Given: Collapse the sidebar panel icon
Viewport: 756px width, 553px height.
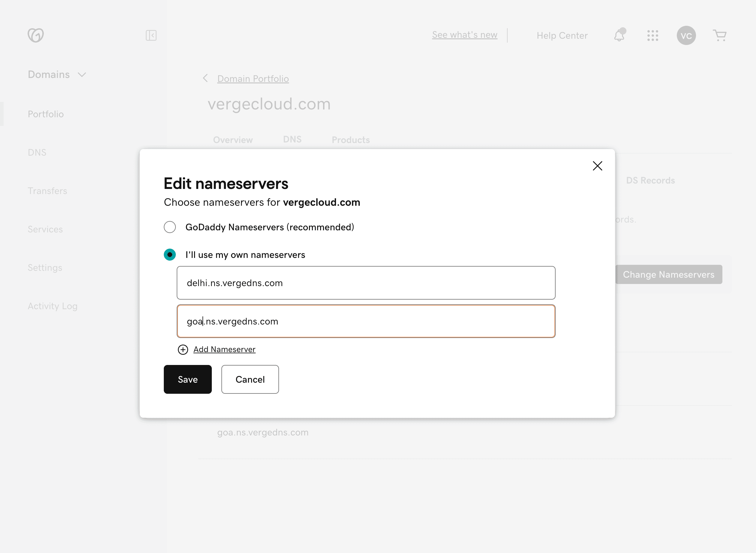Looking at the screenshot, I should pos(151,35).
